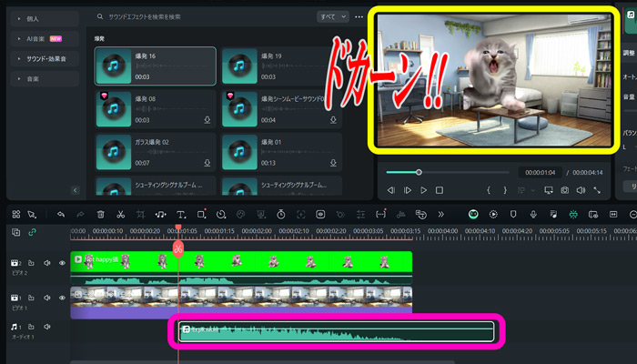Download the 爆発シーンムービーサウンド effect
Image resolution: width=637 pixels, height=364 pixels.
(333, 120)
